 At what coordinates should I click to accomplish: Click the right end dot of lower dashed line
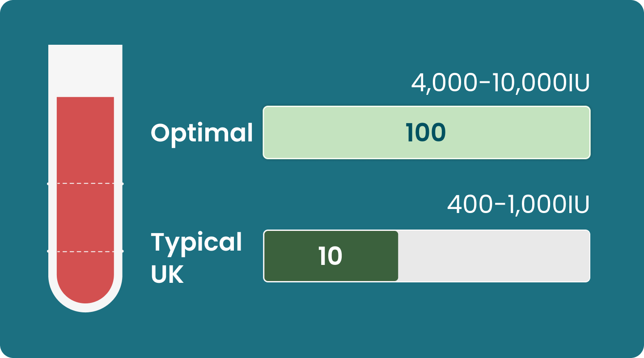pos(122,251)
